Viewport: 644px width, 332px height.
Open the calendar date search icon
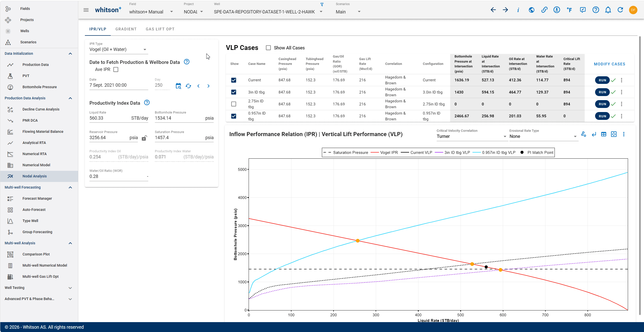[x=178, y=86]
